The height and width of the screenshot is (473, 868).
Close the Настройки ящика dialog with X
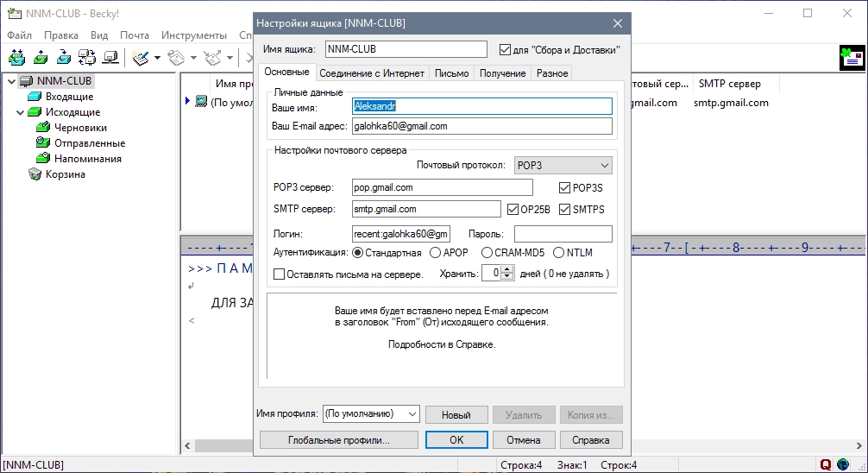coord(618,23)
